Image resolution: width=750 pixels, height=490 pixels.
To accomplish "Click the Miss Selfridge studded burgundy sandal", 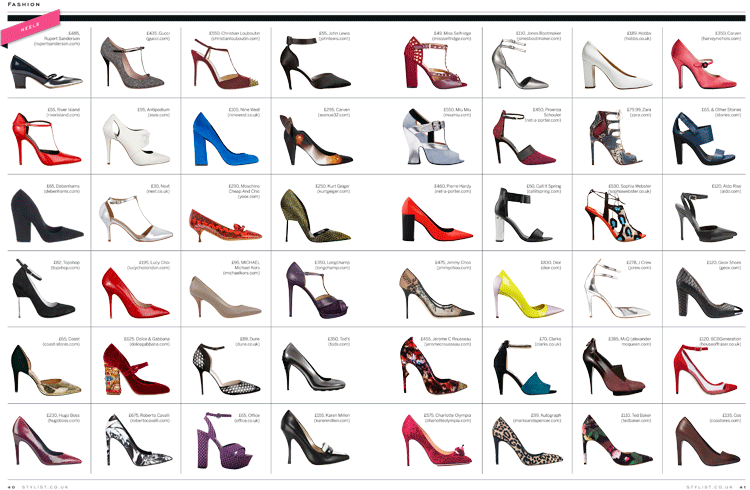I will point(436,63).
